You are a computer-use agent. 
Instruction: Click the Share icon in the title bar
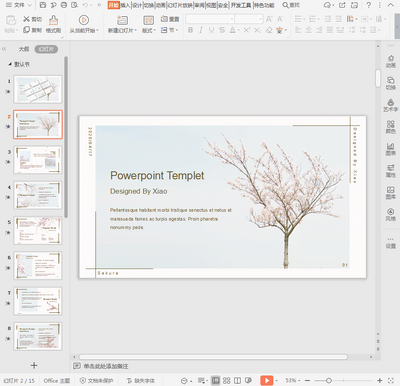click(x=342, y=5)
